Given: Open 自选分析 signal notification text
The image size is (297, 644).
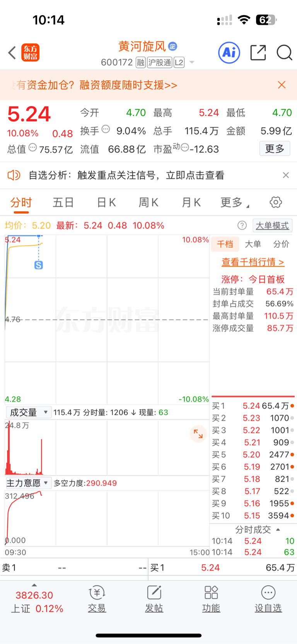Looking at the screenshot, I should click(x=126, y=175).
